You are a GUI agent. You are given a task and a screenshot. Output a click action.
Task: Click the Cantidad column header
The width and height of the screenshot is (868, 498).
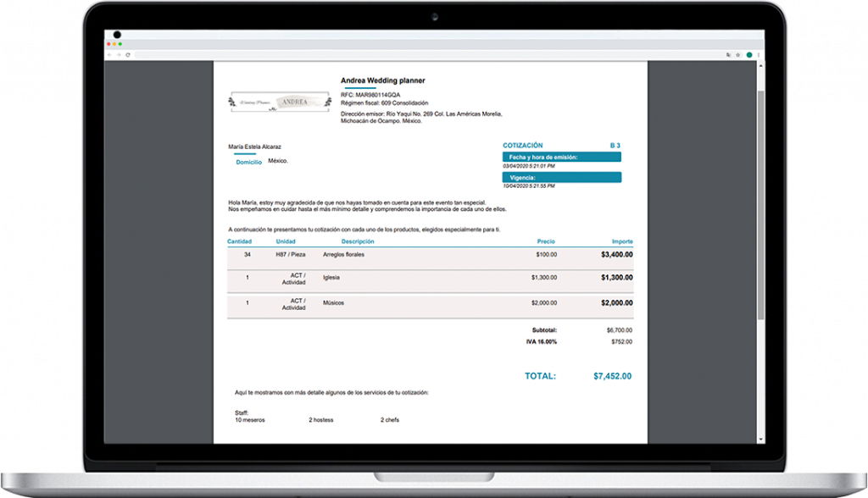240,241
